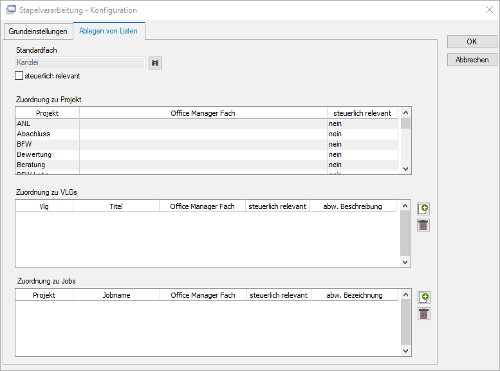Select ANL project row

[207, 124]
